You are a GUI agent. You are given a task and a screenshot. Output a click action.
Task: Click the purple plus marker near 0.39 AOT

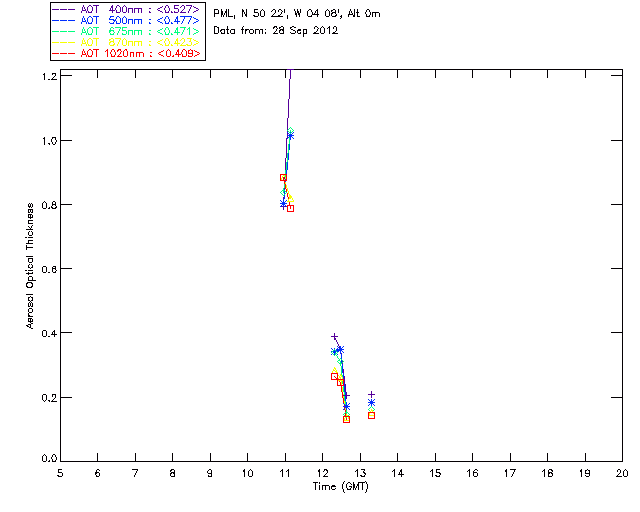pos(334,336)
